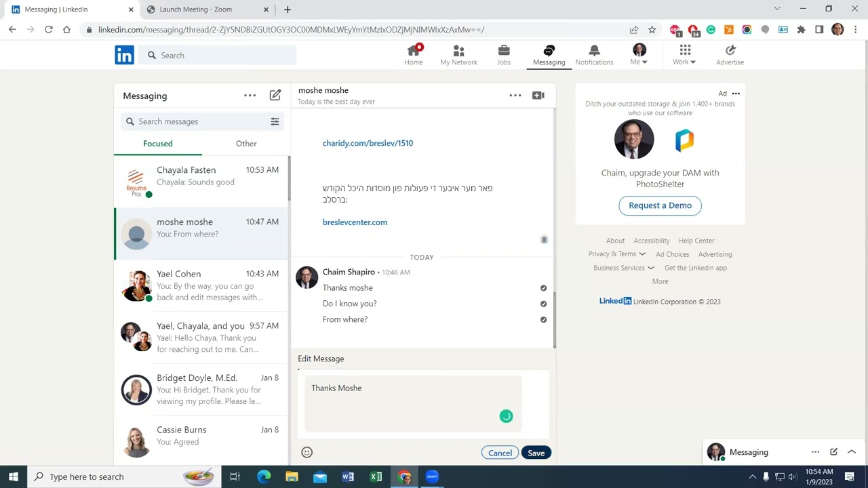Open compose in bottom Messaging overlay

(833, 452)
